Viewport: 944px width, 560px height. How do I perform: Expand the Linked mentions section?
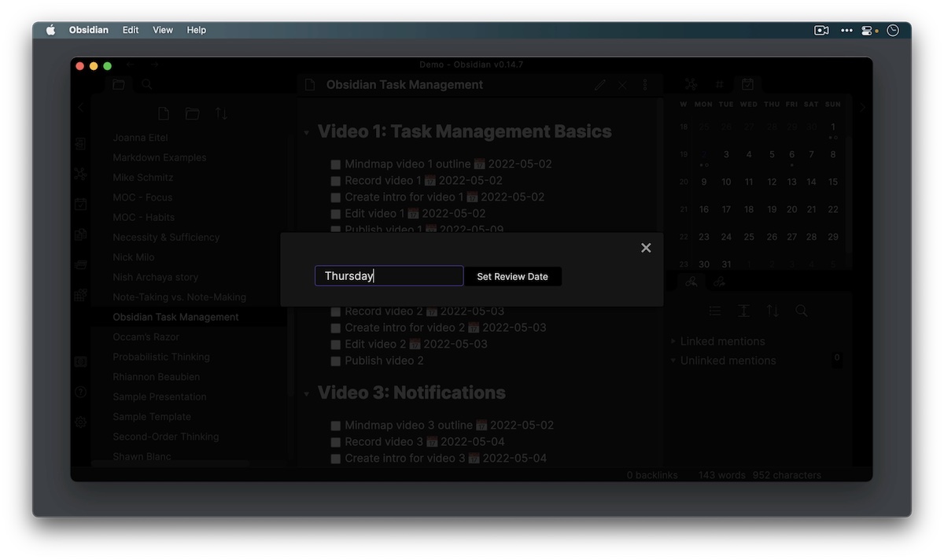673,341
